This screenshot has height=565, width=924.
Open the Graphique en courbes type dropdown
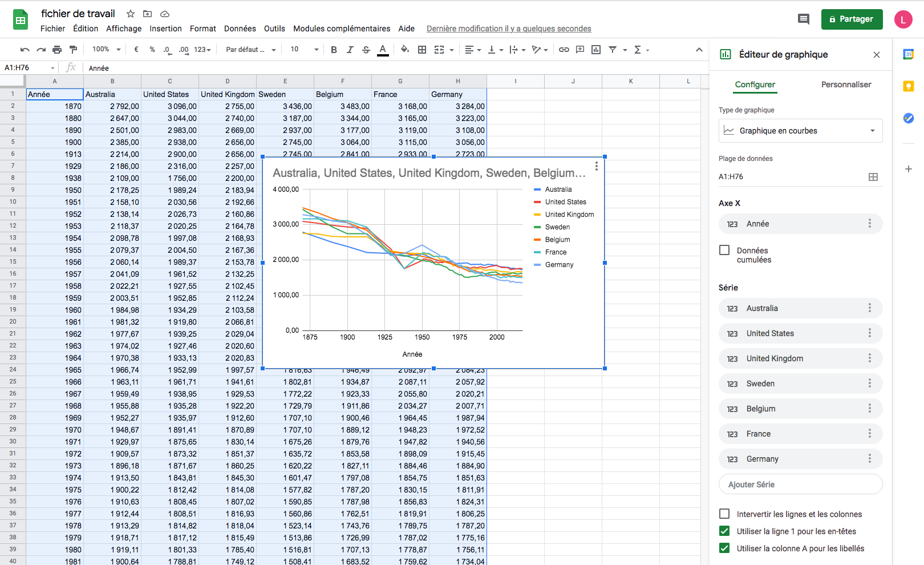coord(800,131)
